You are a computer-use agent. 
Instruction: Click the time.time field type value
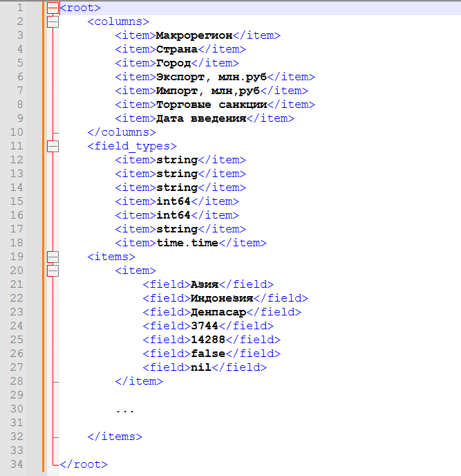187,243
